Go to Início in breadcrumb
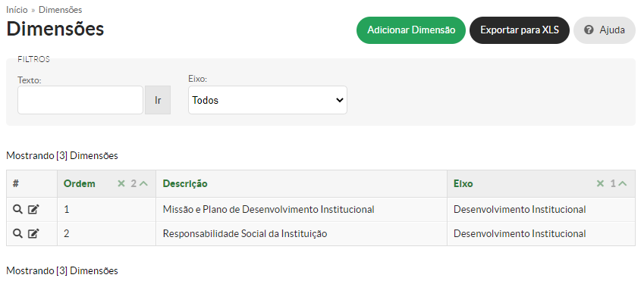 [x=17, y=9]
